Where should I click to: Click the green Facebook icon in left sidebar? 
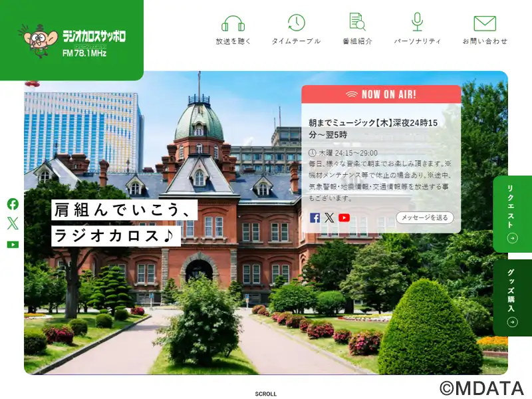(13, 204)
